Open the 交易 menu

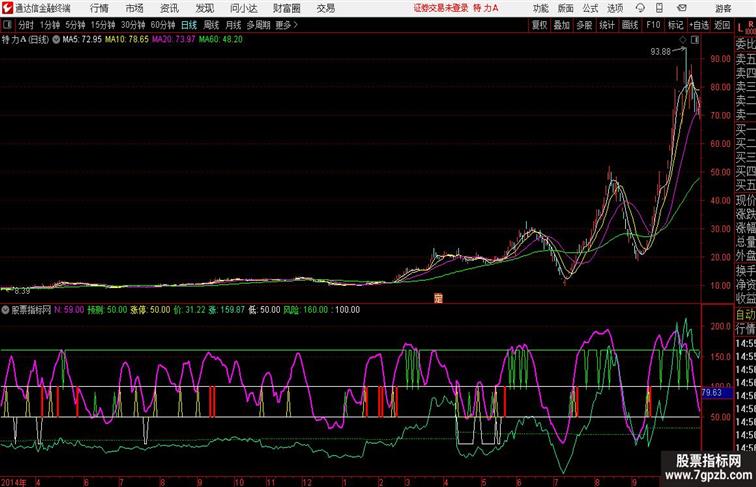pyautogui.click(x=326, y=8)
